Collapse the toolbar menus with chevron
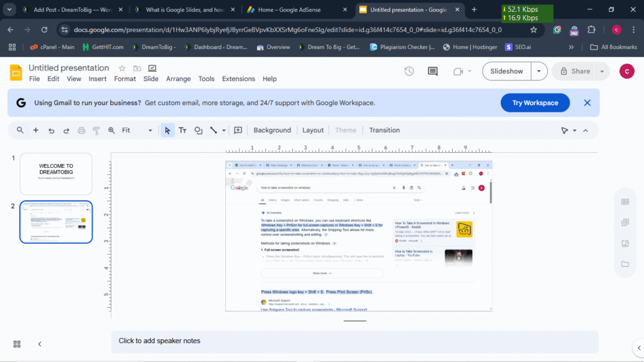 (586, 130)
